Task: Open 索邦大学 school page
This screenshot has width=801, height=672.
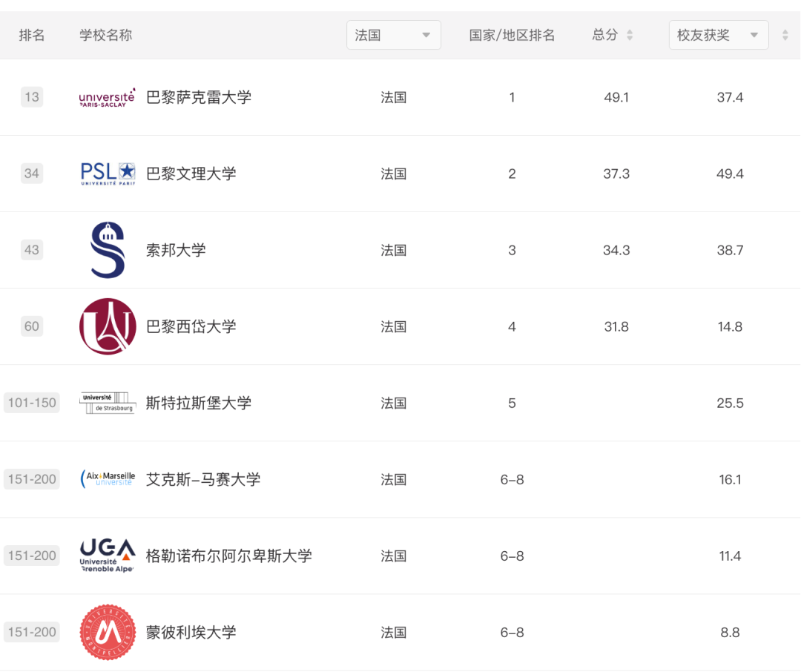Action: 176,250
